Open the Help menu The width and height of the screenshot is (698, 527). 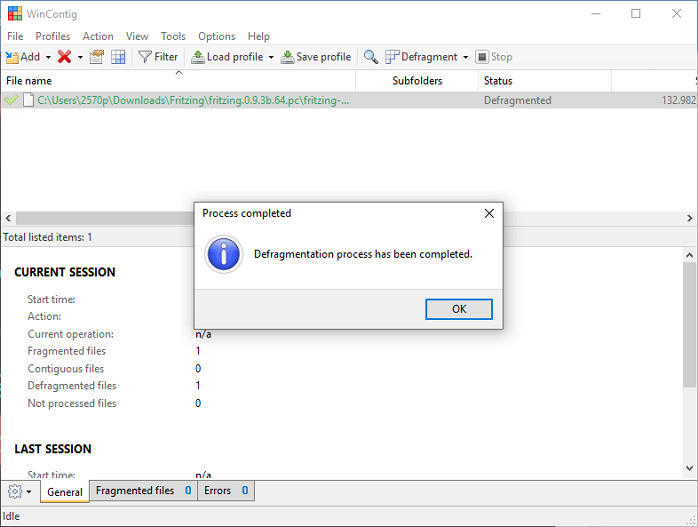pos(259,36)
